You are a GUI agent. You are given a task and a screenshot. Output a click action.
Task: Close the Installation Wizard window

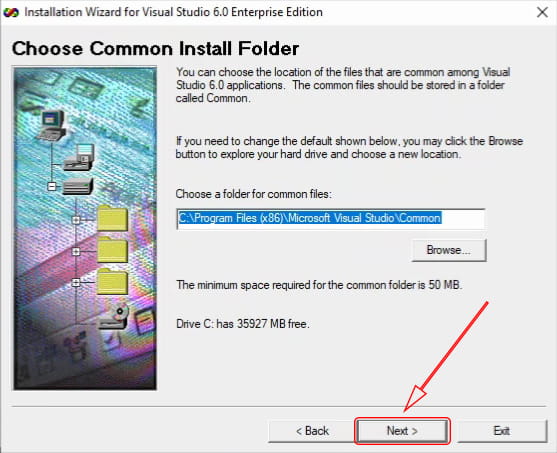(x=542, y=12)
